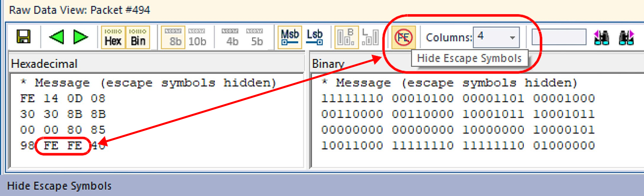This screenshot has height=196, width=644.
Task: Select the 4b symbol format
Action: click(230, 37)
